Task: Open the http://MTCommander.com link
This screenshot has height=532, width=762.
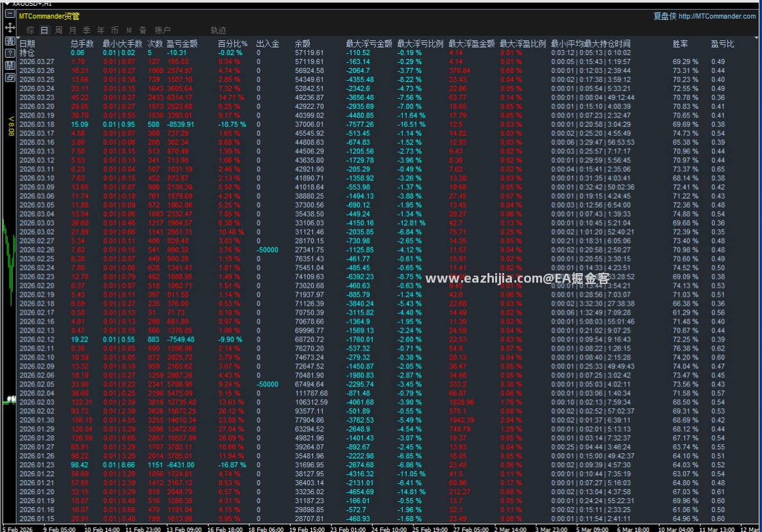Action: (717, 16)
